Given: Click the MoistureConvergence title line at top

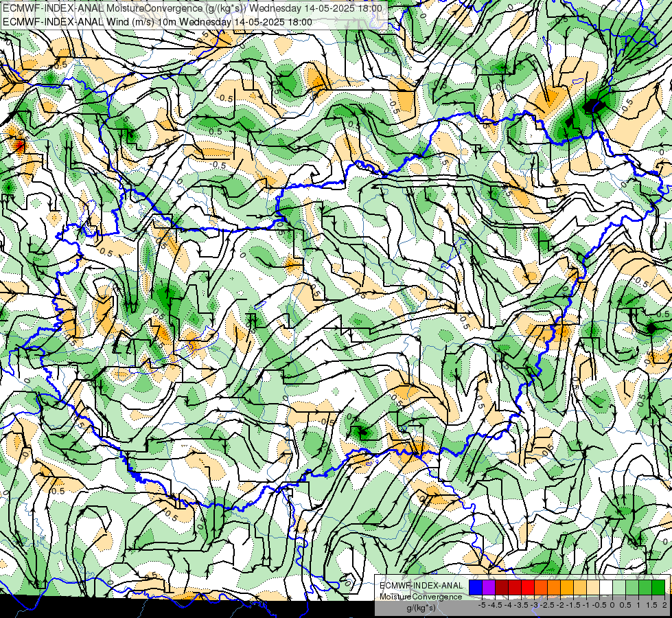Looking at the screenshot, I should coord(192,8).
